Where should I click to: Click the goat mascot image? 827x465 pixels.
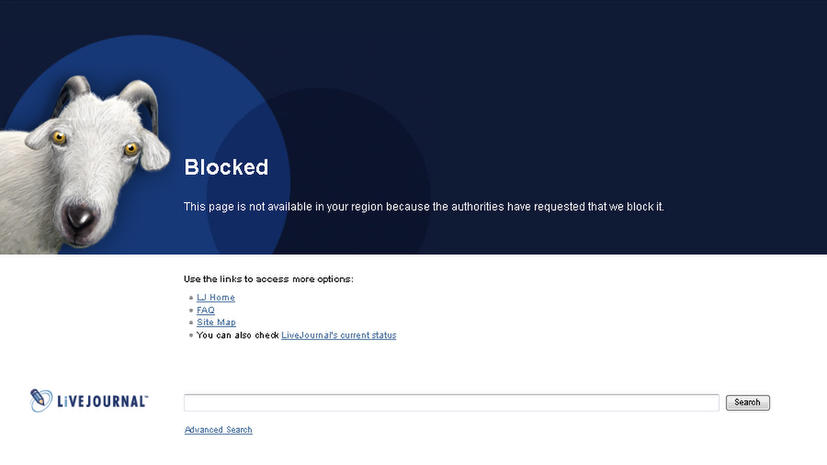(84, 164)
